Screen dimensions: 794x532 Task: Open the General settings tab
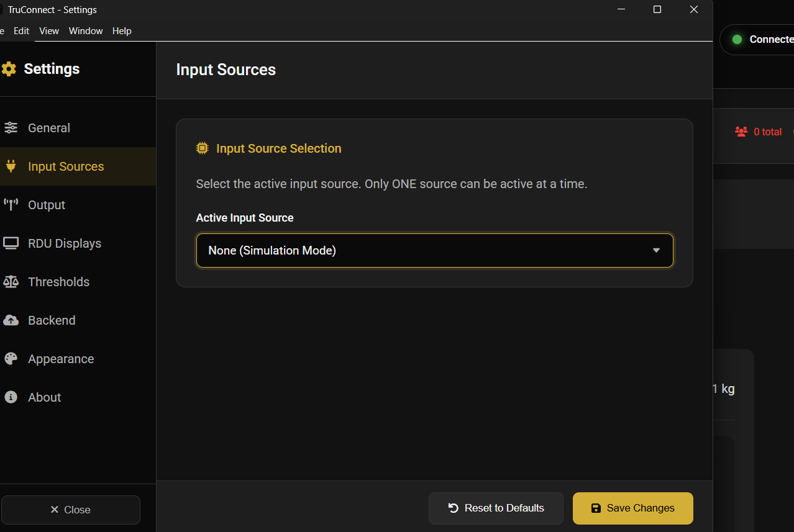[78, 128]
